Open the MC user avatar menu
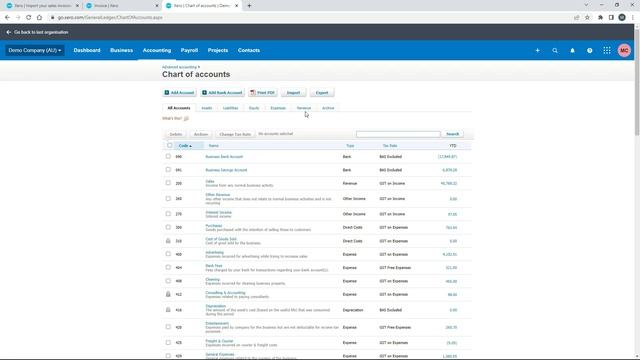Image resolution: width=640 pixels, height=360 pixels. pos(624,51)
